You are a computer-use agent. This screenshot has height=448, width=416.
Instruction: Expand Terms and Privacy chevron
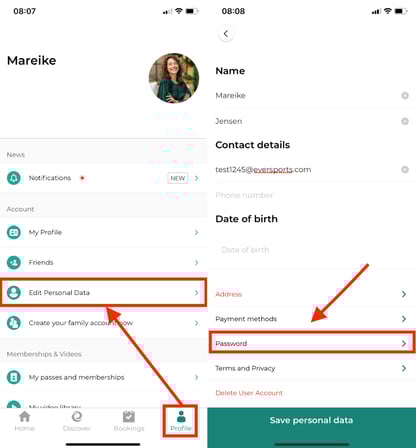404,368
